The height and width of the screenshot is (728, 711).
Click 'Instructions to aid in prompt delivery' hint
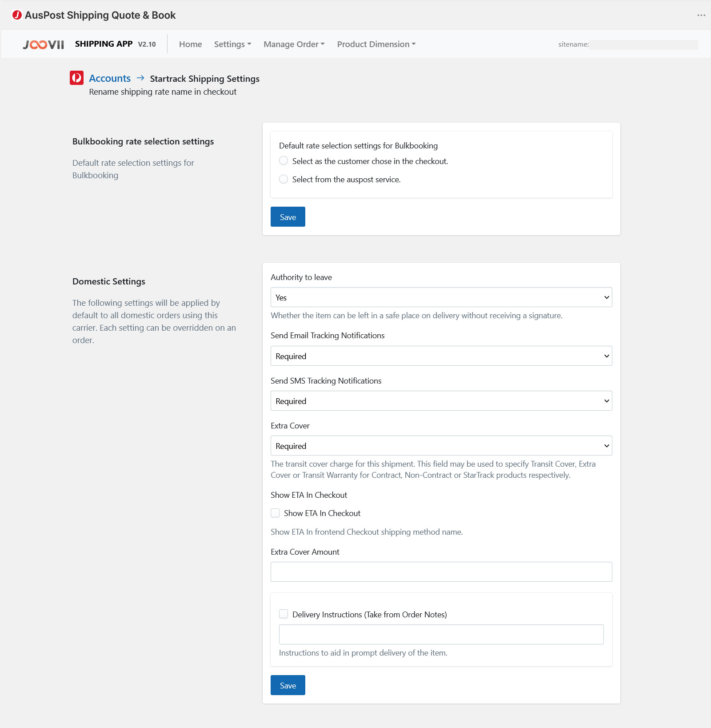click(x=363, y=653)
